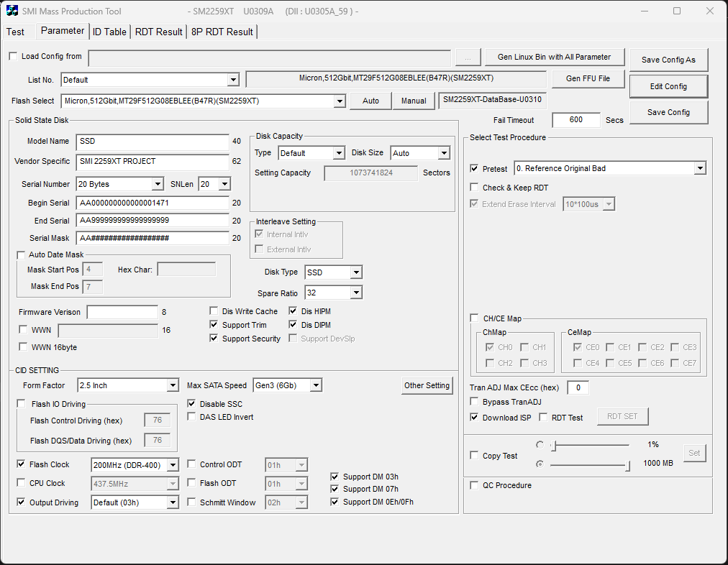Click the Model Name input field
The image size is (728, 565).
153,142
